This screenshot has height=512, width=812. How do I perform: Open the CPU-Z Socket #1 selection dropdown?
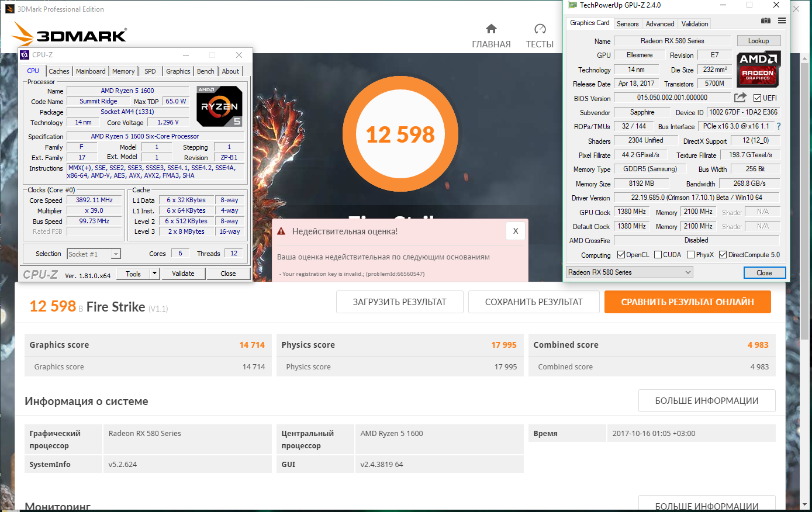click(94, 254)
